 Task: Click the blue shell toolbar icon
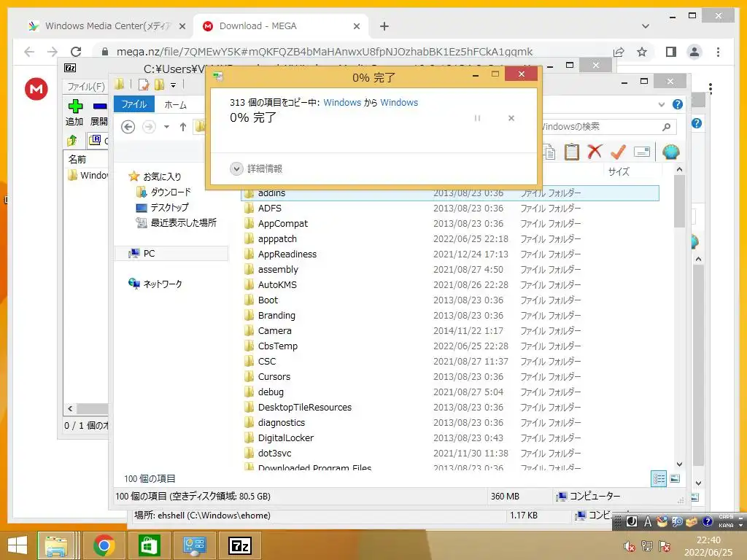(x=671, y=152)
